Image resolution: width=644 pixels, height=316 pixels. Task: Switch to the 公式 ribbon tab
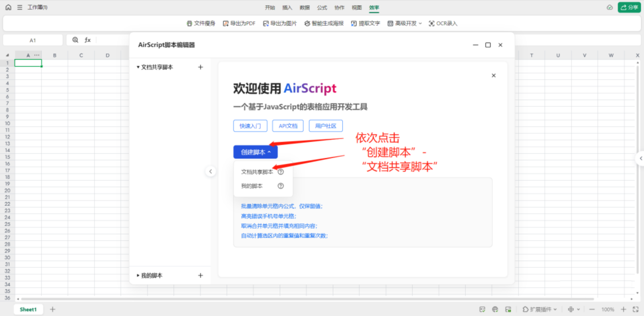coord(322,8)
